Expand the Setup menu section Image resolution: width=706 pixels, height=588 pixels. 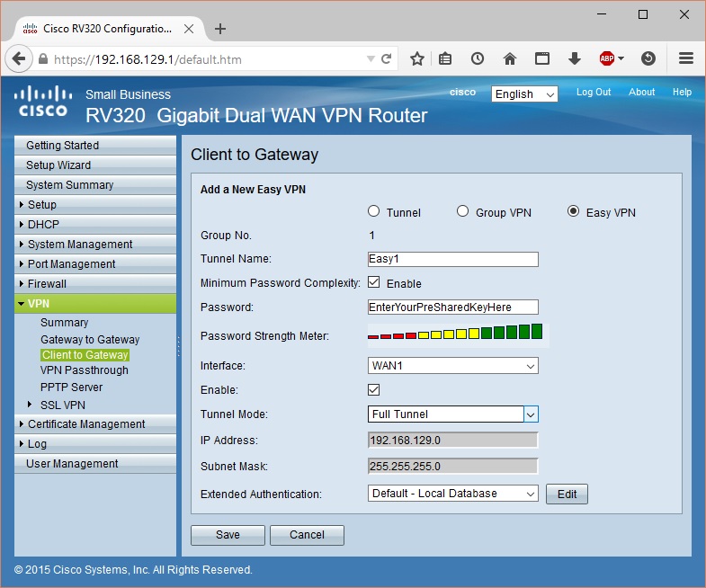pyautogui.click(x=95, y=205)
